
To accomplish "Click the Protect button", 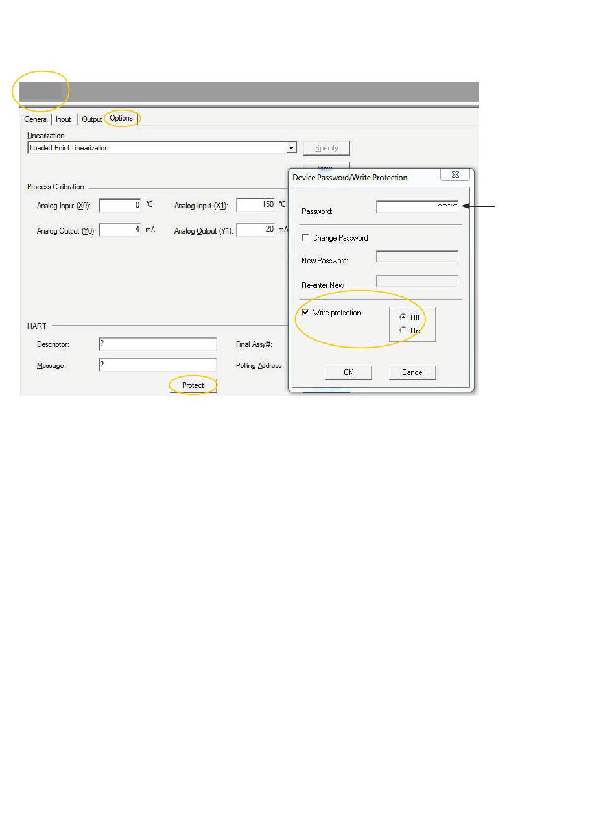I will tap(193, 386).
